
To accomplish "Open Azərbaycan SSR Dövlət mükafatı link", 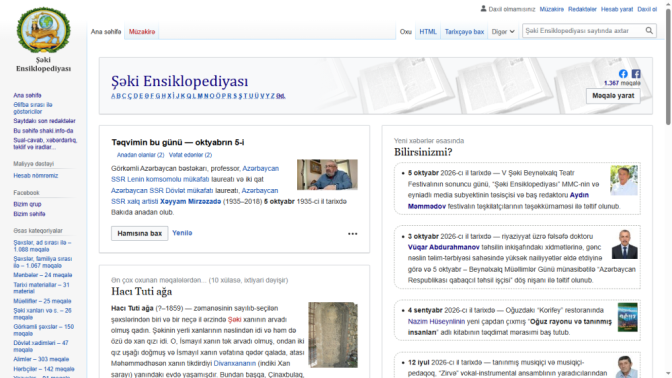I will coord(162,190).
